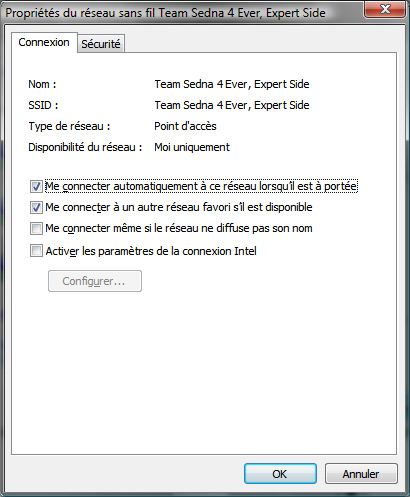The height and width of the screenshot is (497, 410).
Task: Click the 'SSID :' field label
Action: click(x=43, y=105)
